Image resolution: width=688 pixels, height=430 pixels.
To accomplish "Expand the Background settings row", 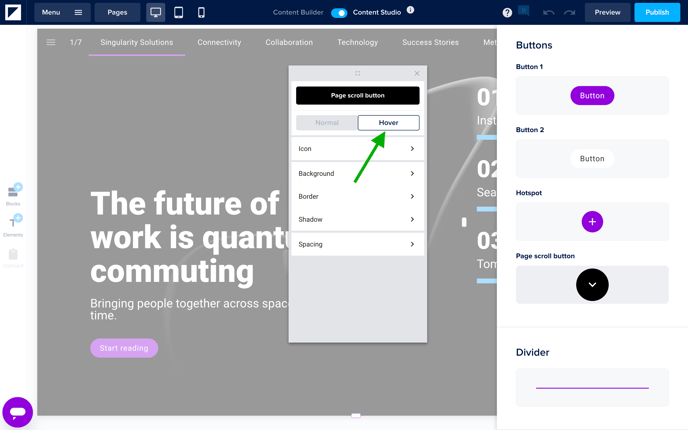I will pyautogui.click(x=357, y=174).
